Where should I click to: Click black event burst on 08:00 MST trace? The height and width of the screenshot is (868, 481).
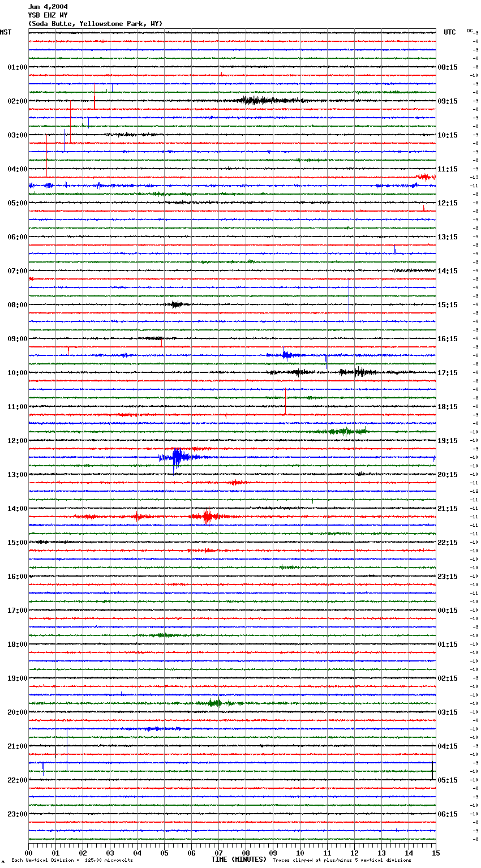[177, 304]
